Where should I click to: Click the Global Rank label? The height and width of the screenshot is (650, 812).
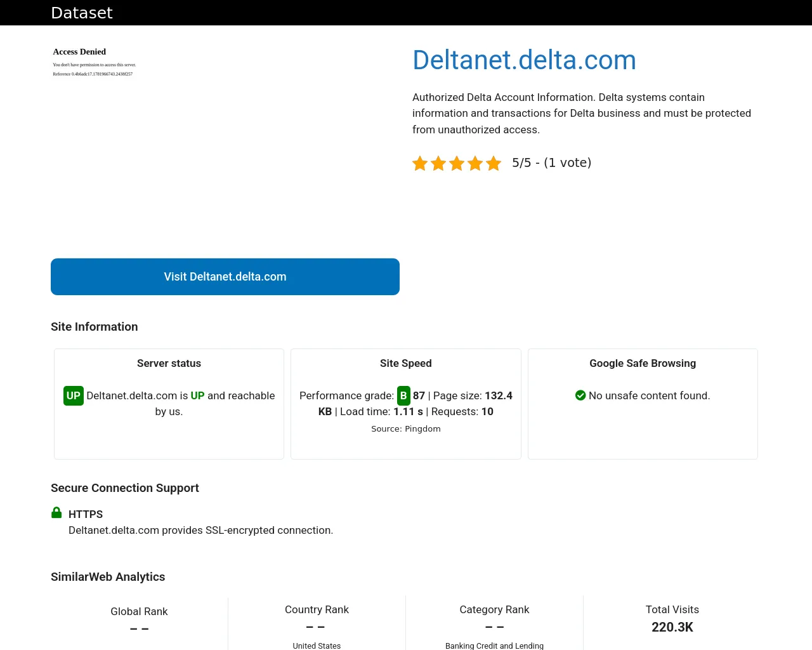coord(139,612)
